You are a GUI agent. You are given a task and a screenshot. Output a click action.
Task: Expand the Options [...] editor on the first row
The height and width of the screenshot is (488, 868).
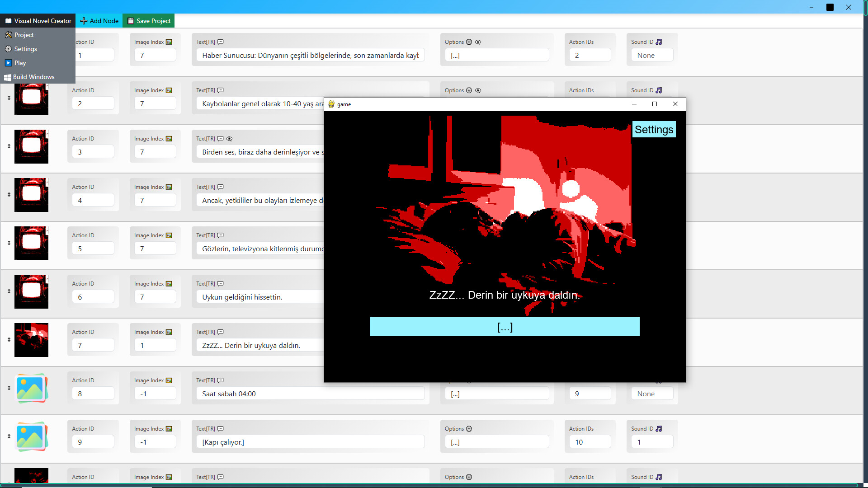pyautogui.click(x=496, y=55)
